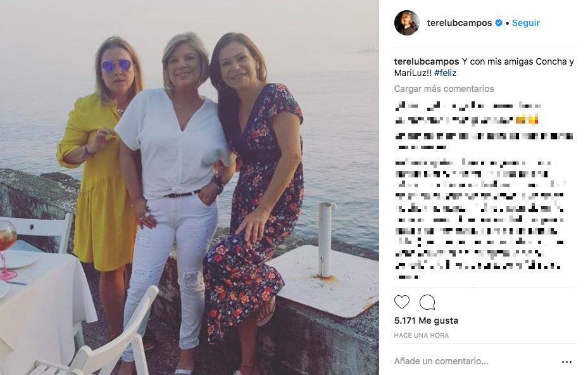
Task: View the 5.171 Me gusta likes list
Action: click(426, 321)
